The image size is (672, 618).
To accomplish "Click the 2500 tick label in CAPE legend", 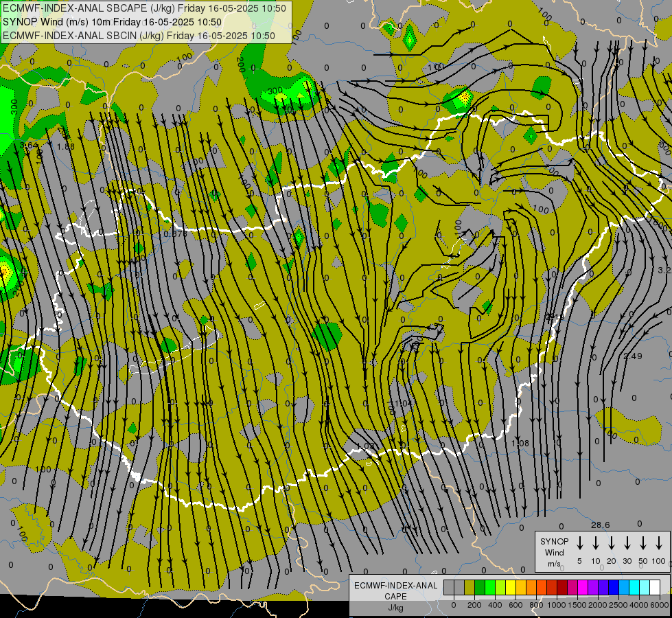I will click(x=618, y=605).
